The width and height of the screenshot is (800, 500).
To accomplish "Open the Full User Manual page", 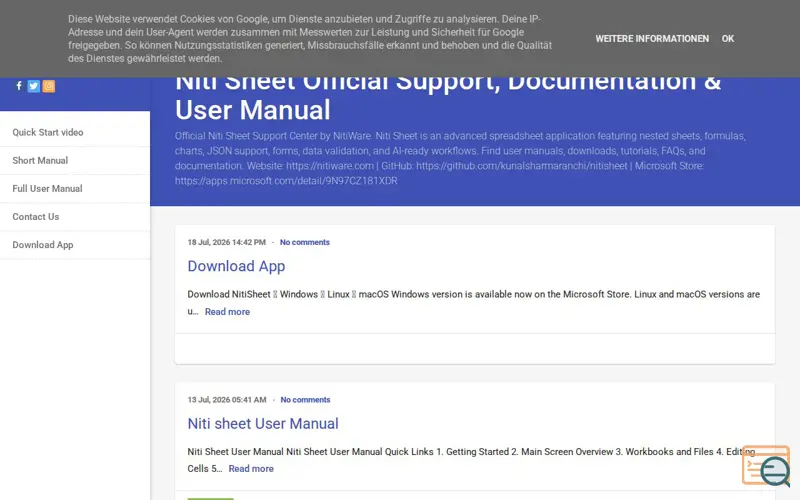I will (x=47, y=188).
